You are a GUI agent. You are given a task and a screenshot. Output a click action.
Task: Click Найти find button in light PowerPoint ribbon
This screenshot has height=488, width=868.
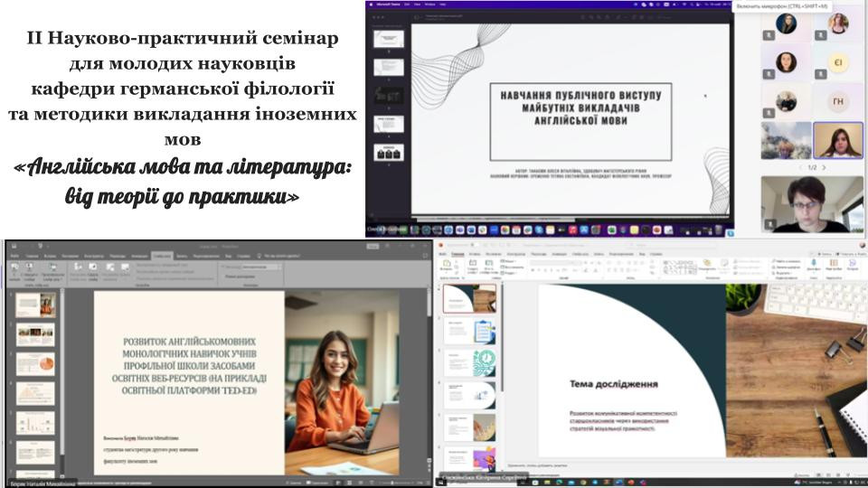[788, 261]
